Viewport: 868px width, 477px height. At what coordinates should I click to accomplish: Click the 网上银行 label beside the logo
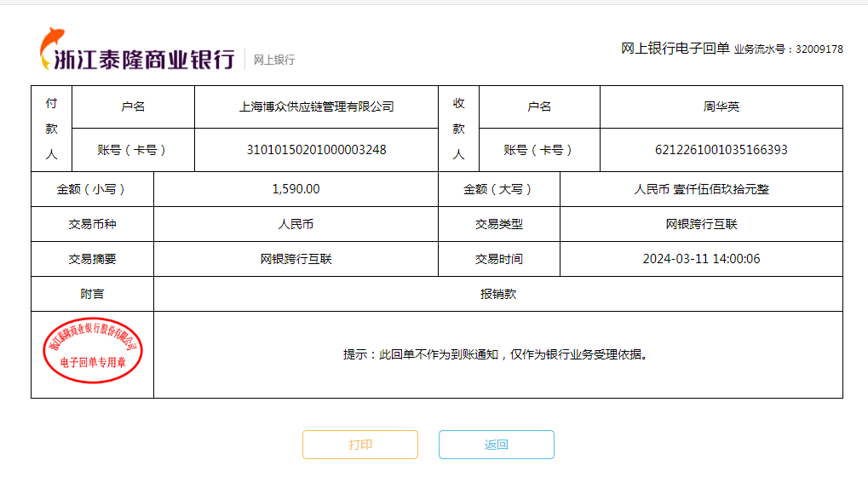click(274, 60)
